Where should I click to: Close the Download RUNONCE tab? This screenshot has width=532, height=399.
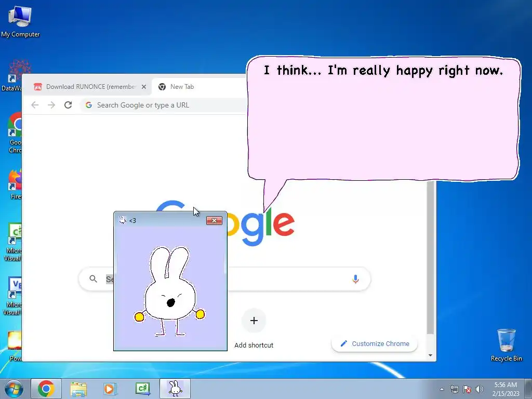pos(144,87)
